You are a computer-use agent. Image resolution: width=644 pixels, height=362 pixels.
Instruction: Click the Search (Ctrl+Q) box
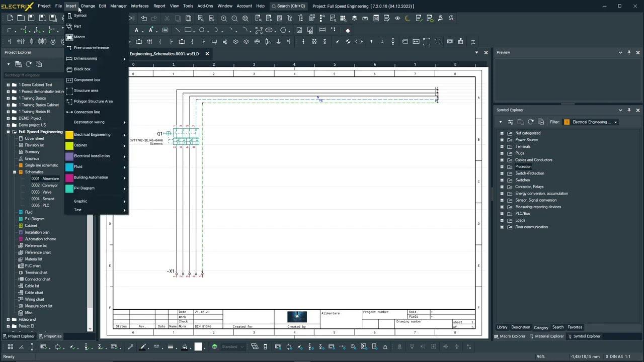click(x=288, y=6)
